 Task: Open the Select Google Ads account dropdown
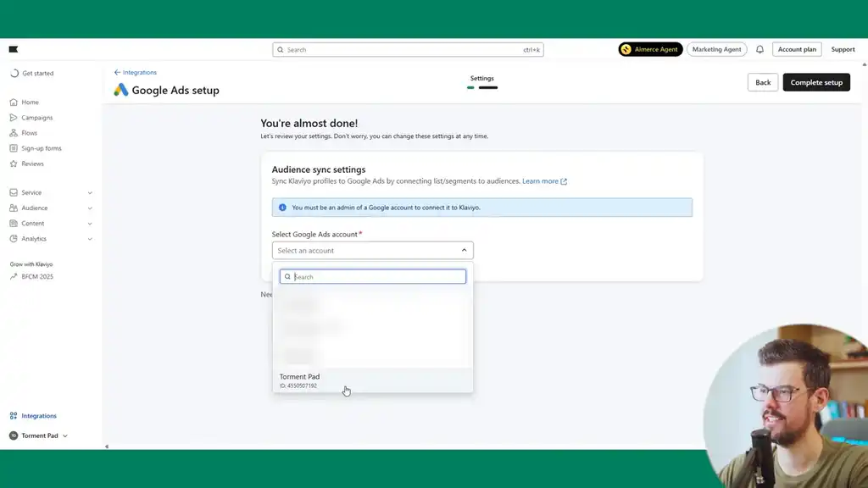pos(373,250)
